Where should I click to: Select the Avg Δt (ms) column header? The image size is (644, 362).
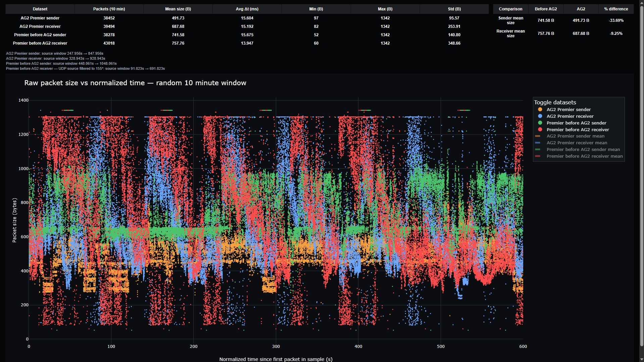tap(247, 9)
